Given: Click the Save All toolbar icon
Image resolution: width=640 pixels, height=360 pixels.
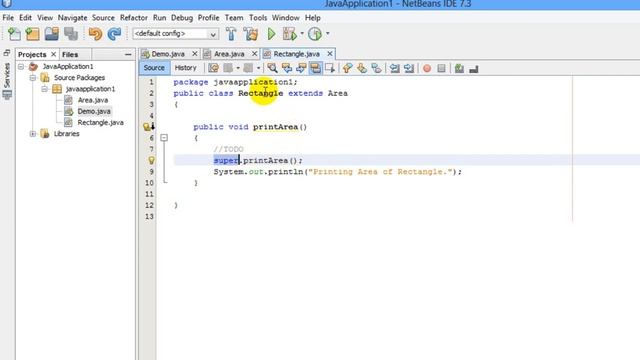Looking at the screenshot, I should (x=71, y=34).
